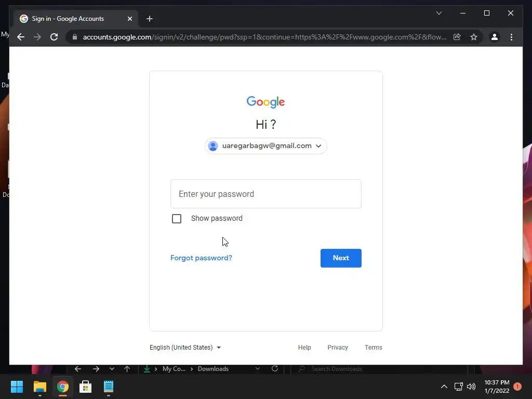Tick the Show password checkbox
Viewport: 532px width, 399px height.
tap(177, 219)
